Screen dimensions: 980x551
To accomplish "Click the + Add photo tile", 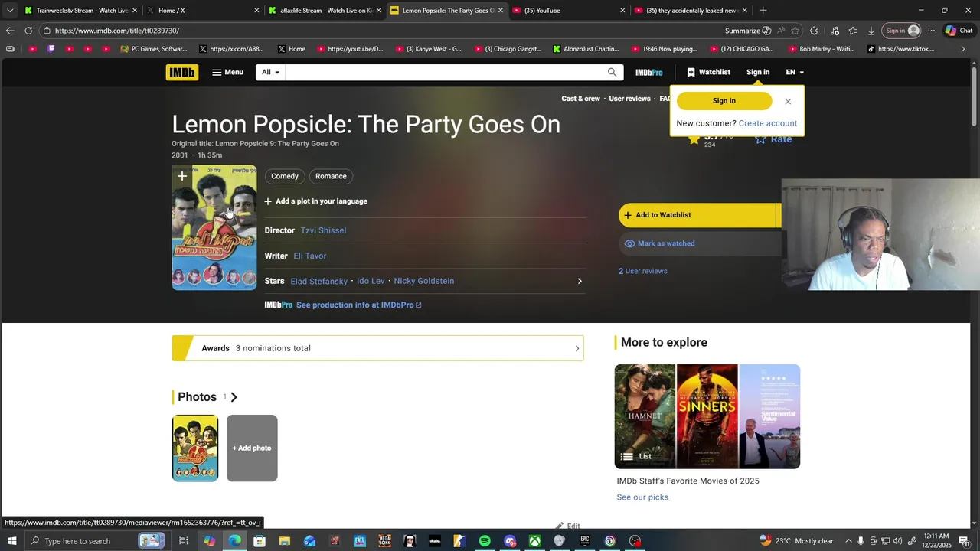I will [x=252, y=448].
